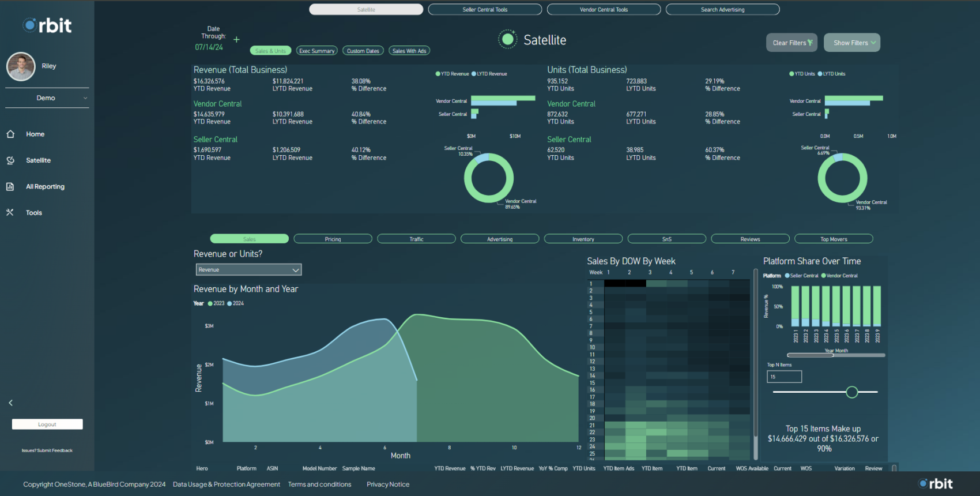Toggle Seller Central platform legend
This screenshot has width=980, height=496.
[801, 276]
